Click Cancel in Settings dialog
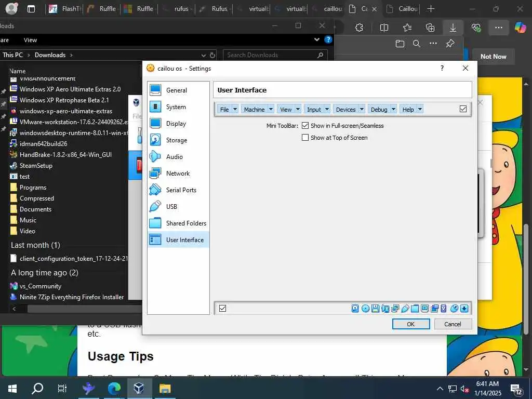This screenshot has width=532, height=399. click(453, 324)
